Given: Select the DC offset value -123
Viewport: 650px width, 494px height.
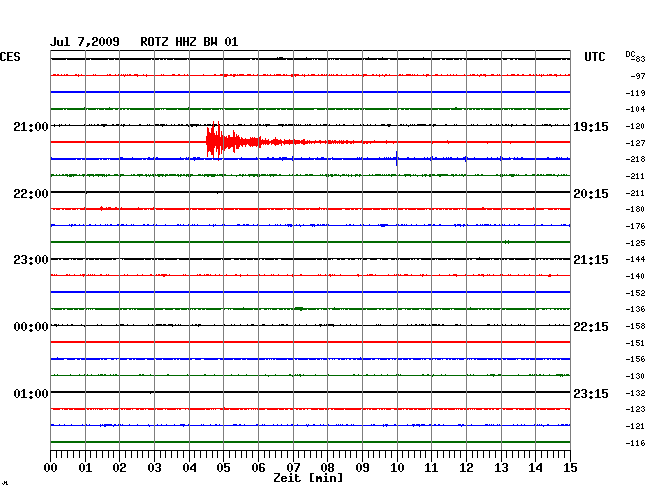Looking at the screenshot, I should (635, 409).
